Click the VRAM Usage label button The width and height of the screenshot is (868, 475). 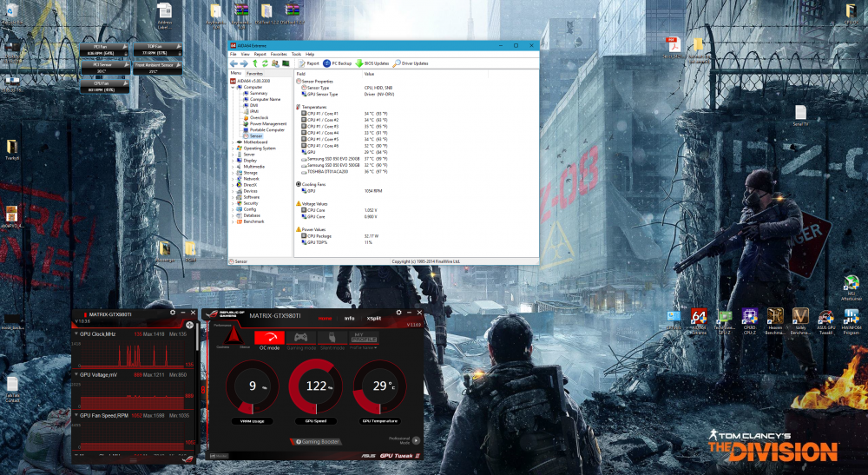(x=252, y=421)
